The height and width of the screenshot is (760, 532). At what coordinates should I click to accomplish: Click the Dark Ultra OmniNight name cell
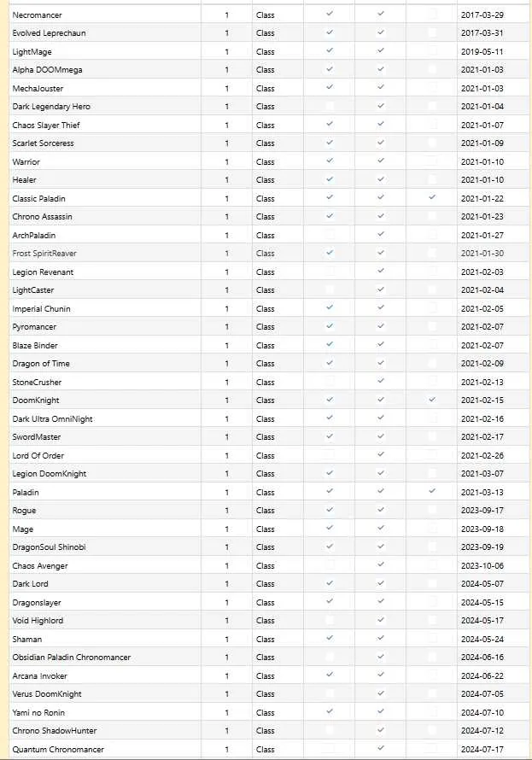tap(105, 418)
